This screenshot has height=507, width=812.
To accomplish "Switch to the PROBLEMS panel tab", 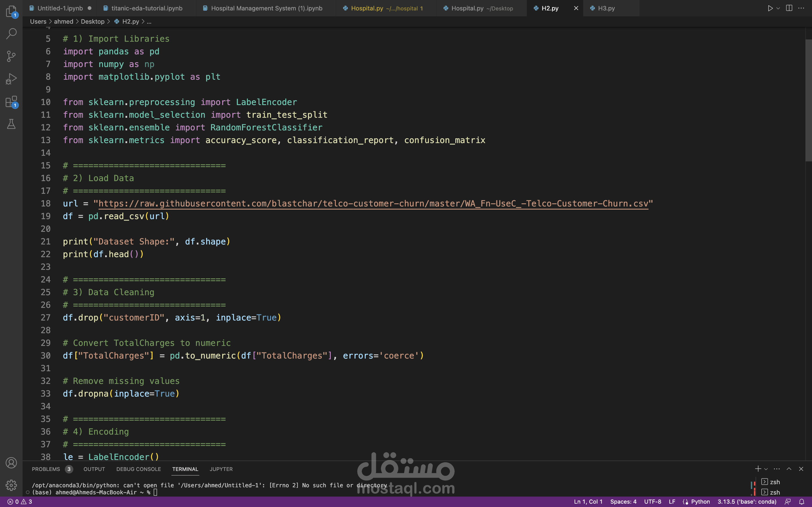I will point(46,469).
